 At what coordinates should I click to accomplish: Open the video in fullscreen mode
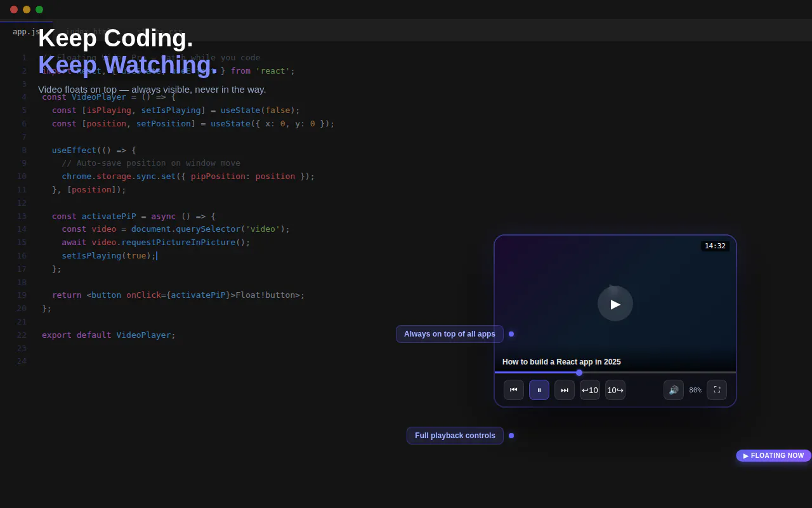pyautogui.click(x=717, y=390)
